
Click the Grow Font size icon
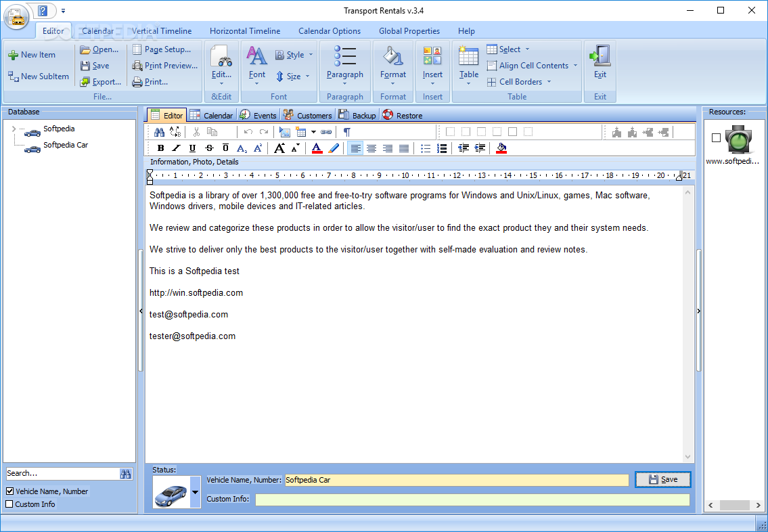(x=279, y=148)
